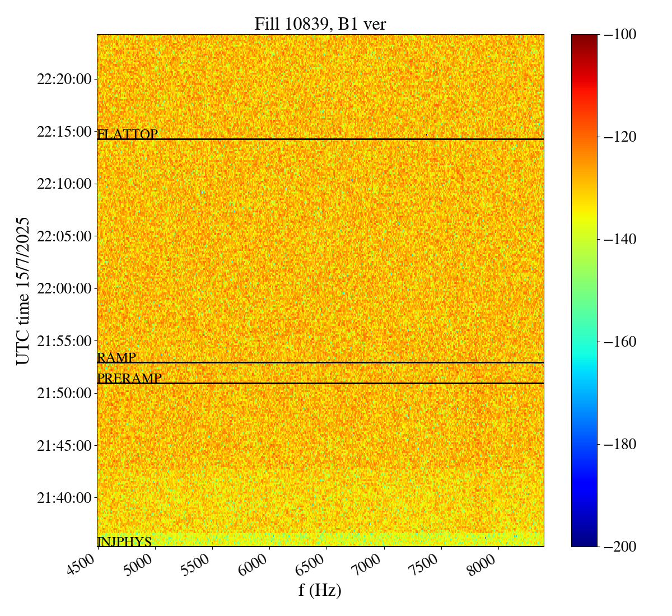Select the FLATTOP annotation label
Viewport: 672px width, 616px height.
tap(127, 134)
